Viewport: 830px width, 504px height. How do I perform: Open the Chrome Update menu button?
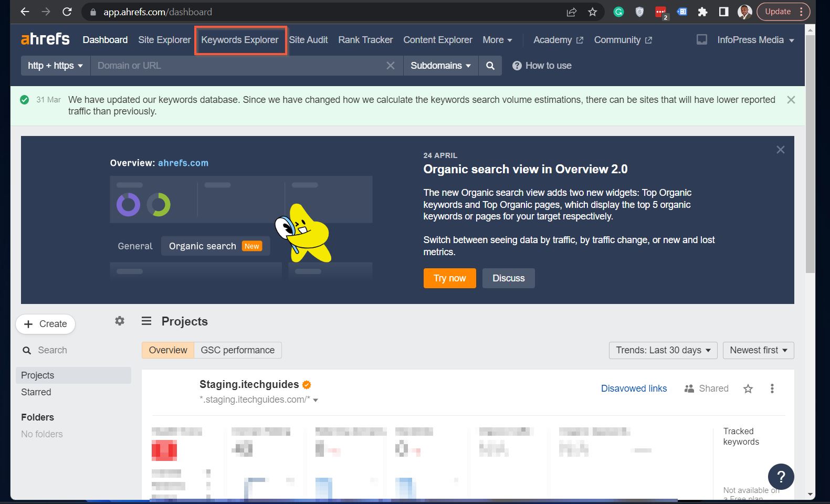(783, 12)
